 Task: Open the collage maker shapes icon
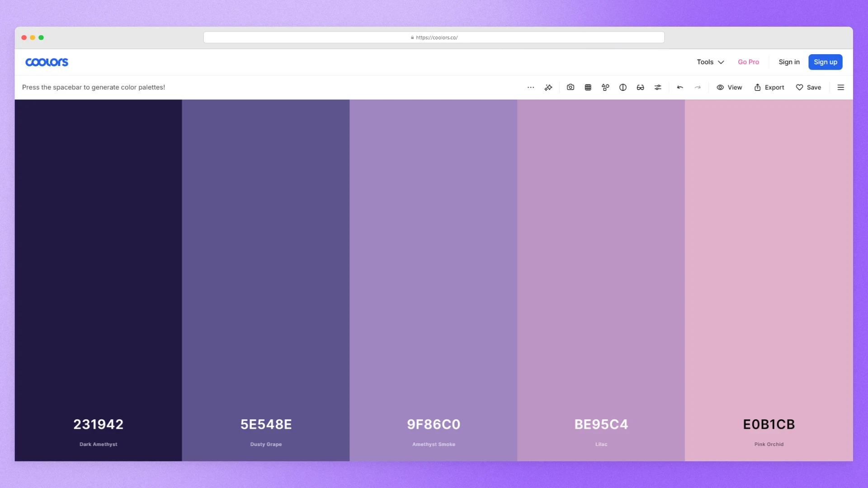(x=605, y=87)
